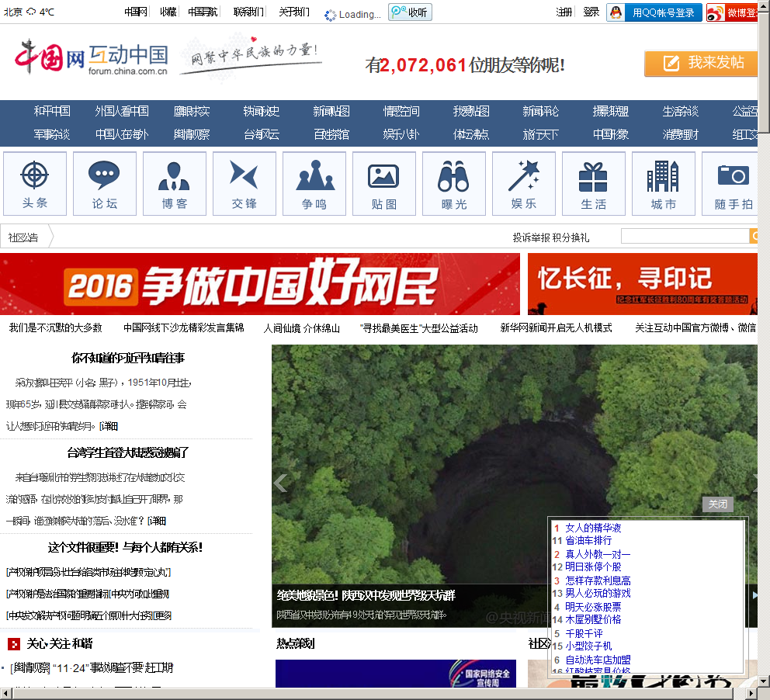Click the orange search button

coord(753,236)
